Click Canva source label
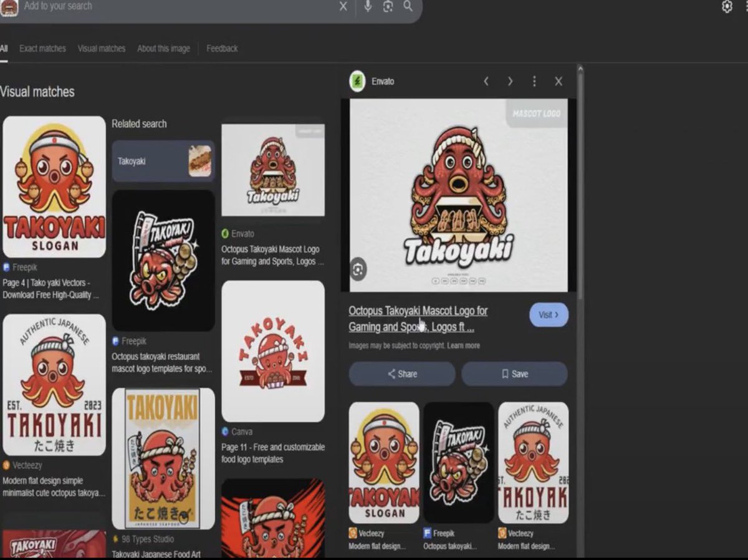The image size is (748, 560). [x=237, y=432]
